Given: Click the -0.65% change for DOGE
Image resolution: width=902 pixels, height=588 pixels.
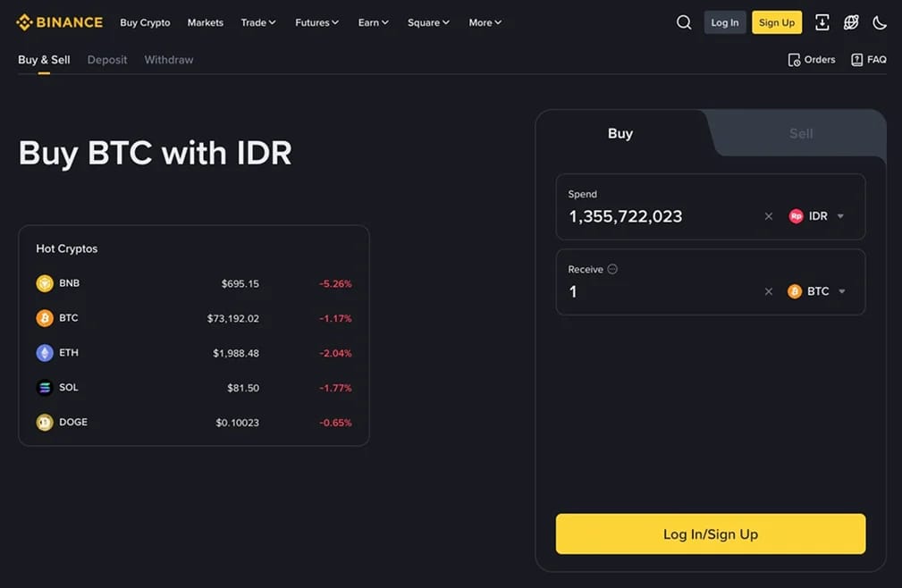Looking at the screenshot, I should [335, 423].
